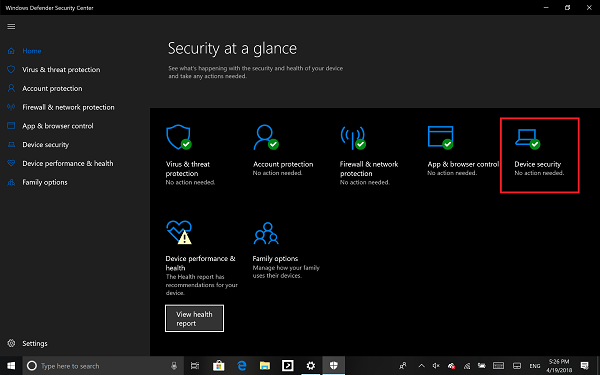Select the Firewall & network protection antenna icon
Image resolution: width=600 pixels, height=375 pixels.
(x=353, y=137)
